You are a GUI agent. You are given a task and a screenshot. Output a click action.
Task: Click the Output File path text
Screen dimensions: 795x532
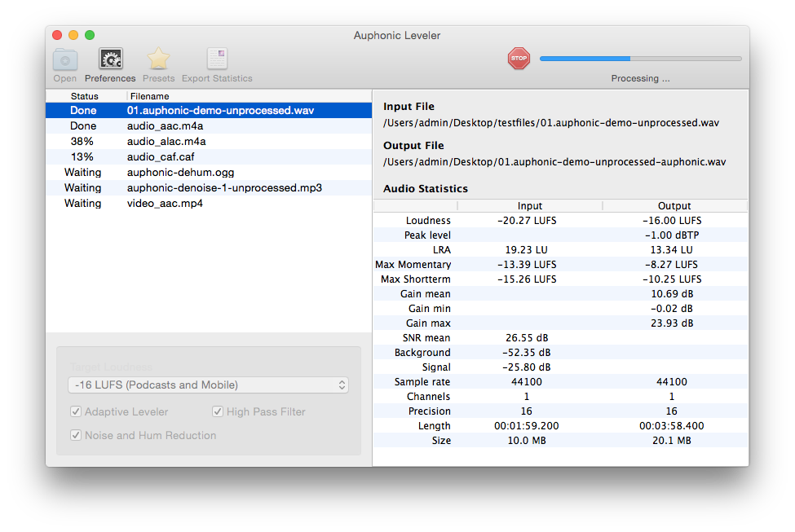coord(554,161)
